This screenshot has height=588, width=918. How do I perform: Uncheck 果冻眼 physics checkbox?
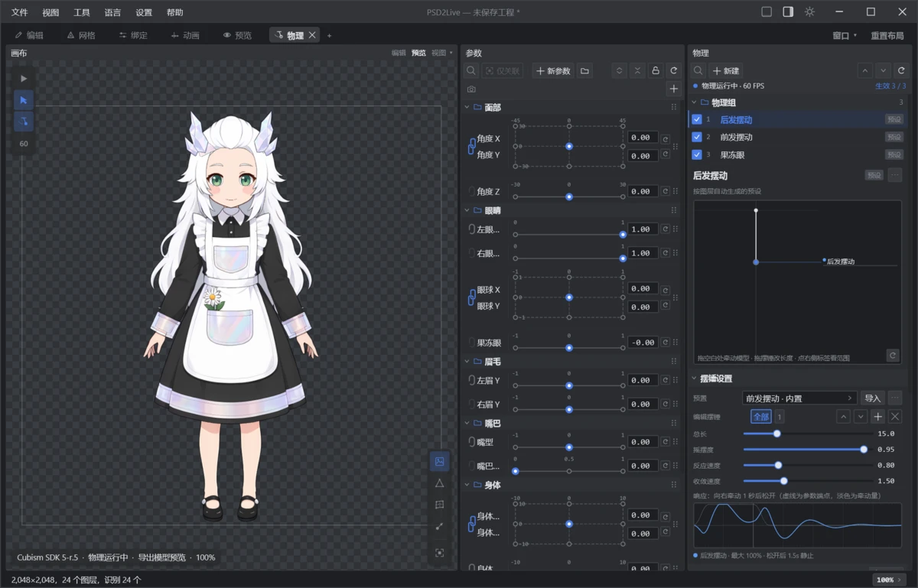point(697,154)
